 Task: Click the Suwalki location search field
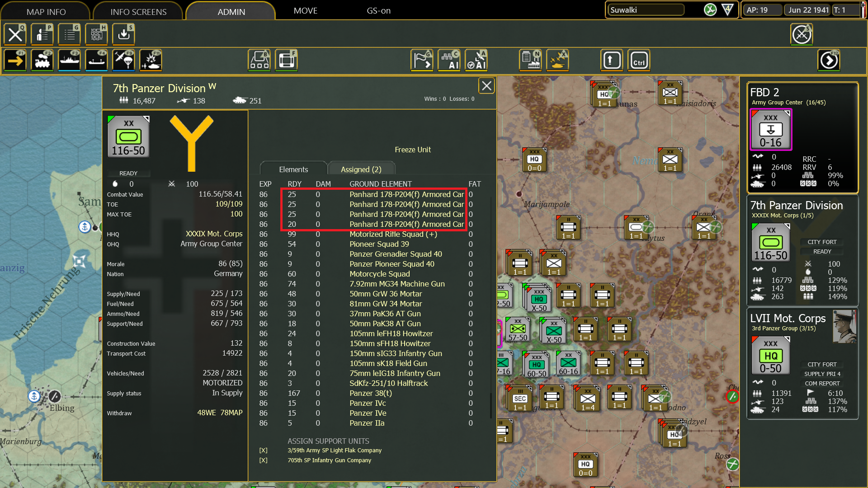coord(646,9)
